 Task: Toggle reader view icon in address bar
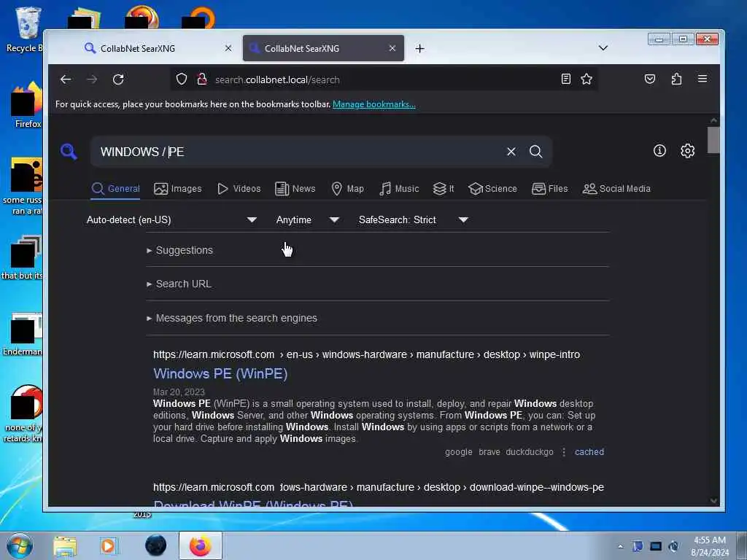click(x=565, y=79)
